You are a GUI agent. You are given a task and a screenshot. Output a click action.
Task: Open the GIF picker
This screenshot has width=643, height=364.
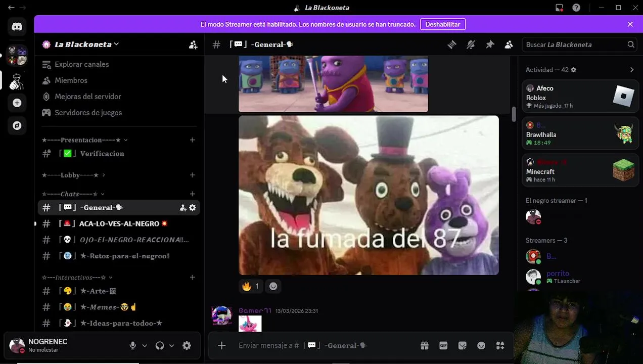(443, 345)
